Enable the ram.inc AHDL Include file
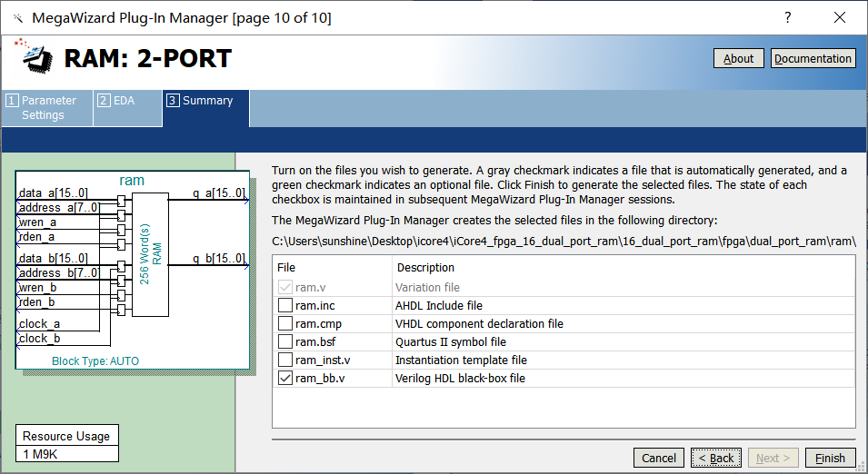The width and height of the screenshot is (868, 474). (x=285, y=306)
